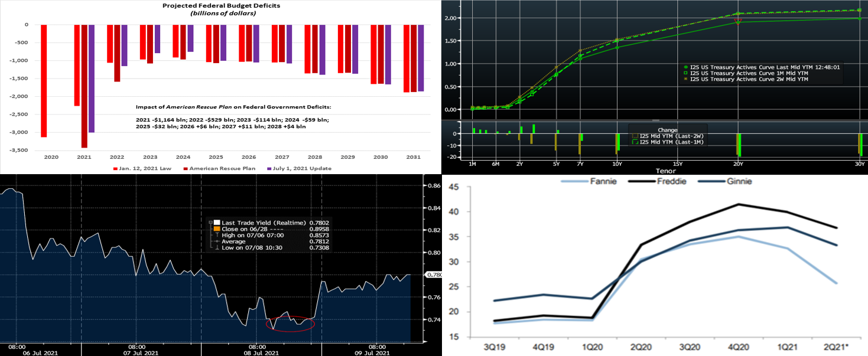This screenshot has height=356, width=868.
Task: Toggle Jan. 12, 2021 Law legend series
Action: (137, 168)
